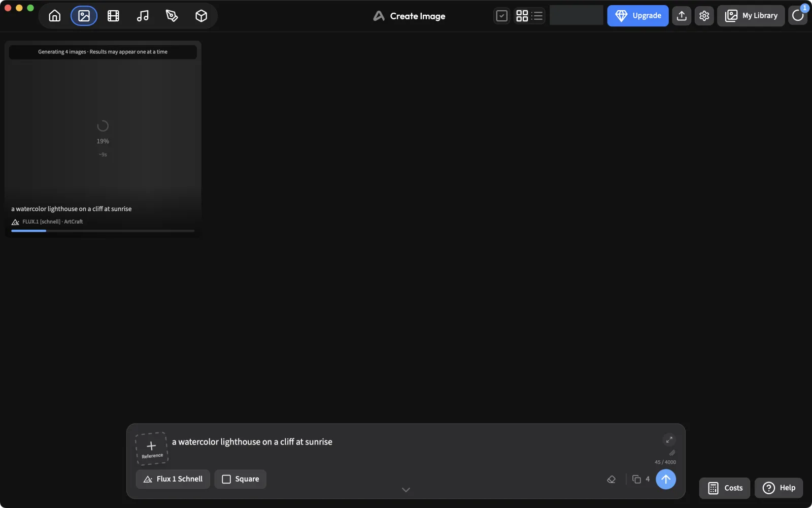Open the Flux 1 Schnell model dropdown
The width and height of the screenshot is (812, 508).
pos(173,479)
